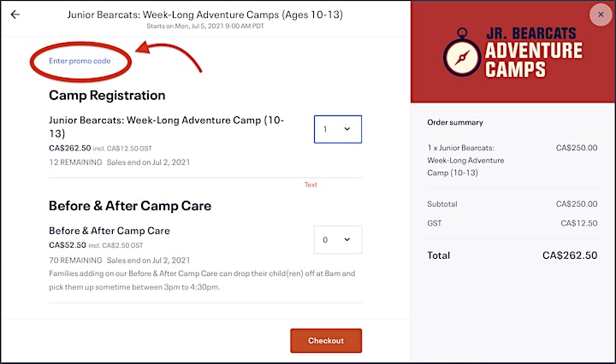616x364 pixels.
Task: Close the checkout panel with X
Action: pos(601,15)
